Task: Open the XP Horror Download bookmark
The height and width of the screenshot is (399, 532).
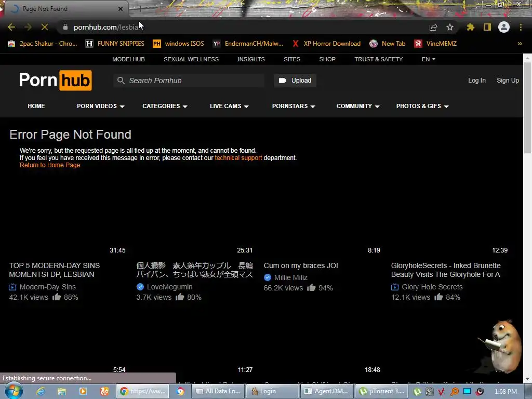Action: pos(326,44)
